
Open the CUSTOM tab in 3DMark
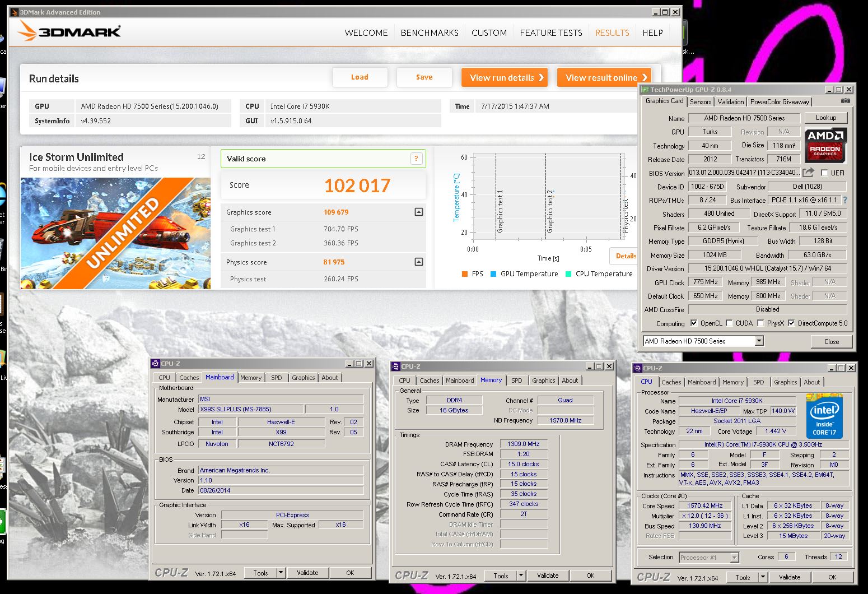(x=489, y=33)
